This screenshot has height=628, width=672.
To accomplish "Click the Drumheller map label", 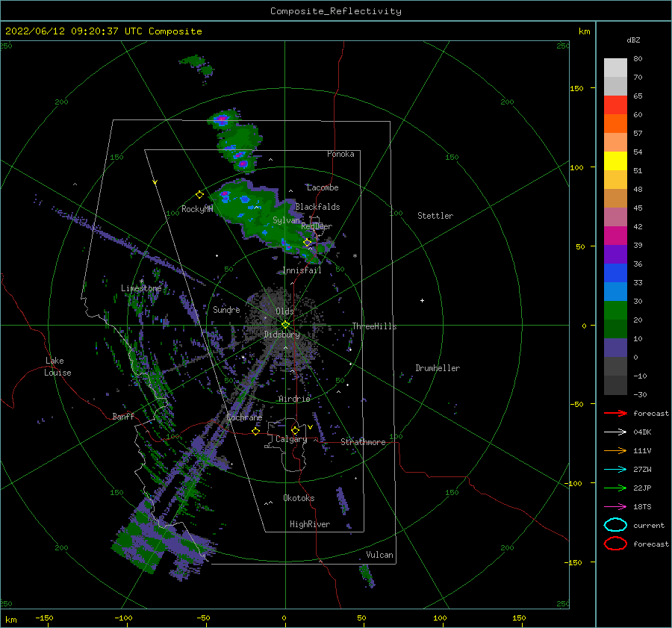I will point(438,368).
